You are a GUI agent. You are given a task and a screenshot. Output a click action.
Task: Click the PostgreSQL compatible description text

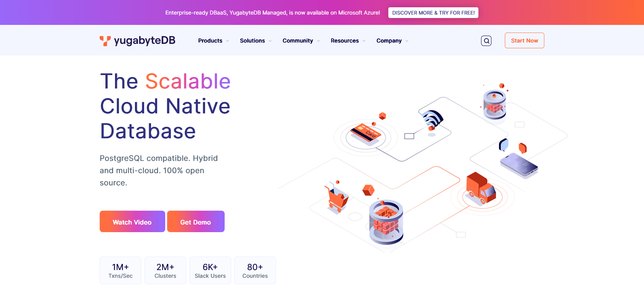tap(159, 170)
